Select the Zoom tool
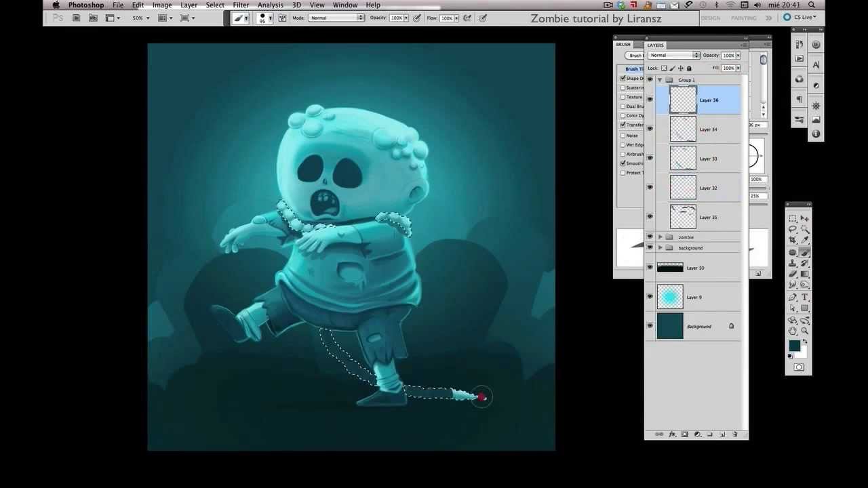 point(804,330)
